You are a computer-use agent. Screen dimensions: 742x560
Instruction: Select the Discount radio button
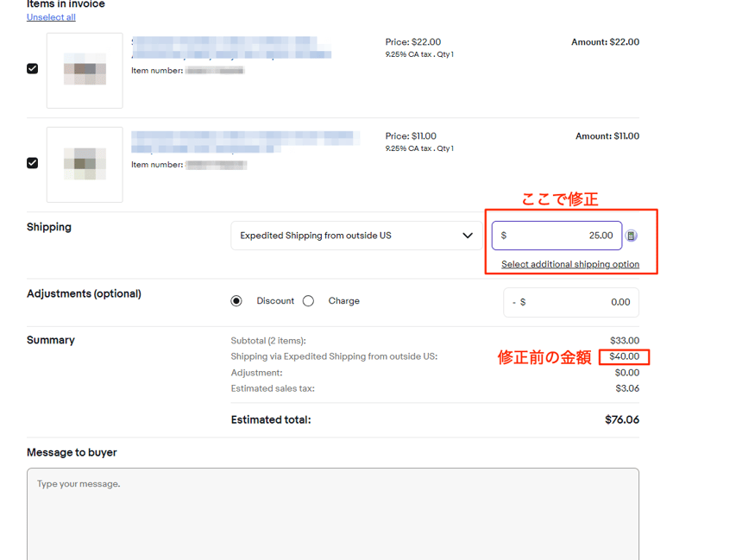236,301
